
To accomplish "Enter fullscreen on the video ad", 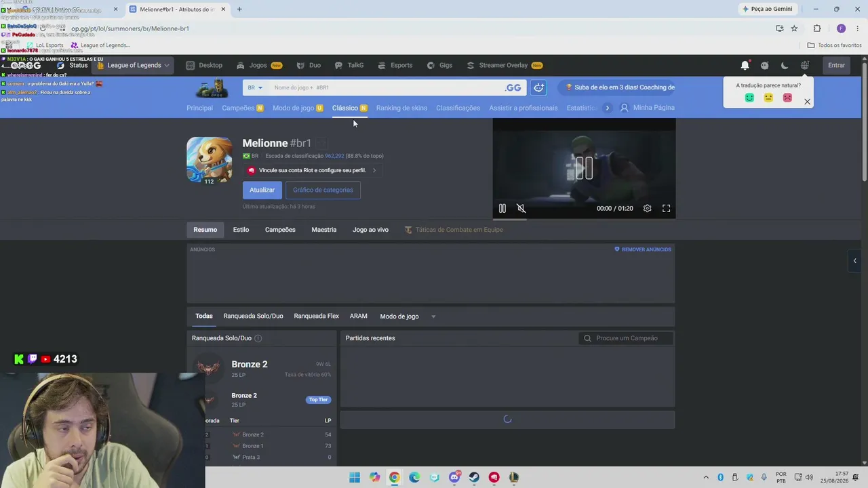I will (666, 209).
